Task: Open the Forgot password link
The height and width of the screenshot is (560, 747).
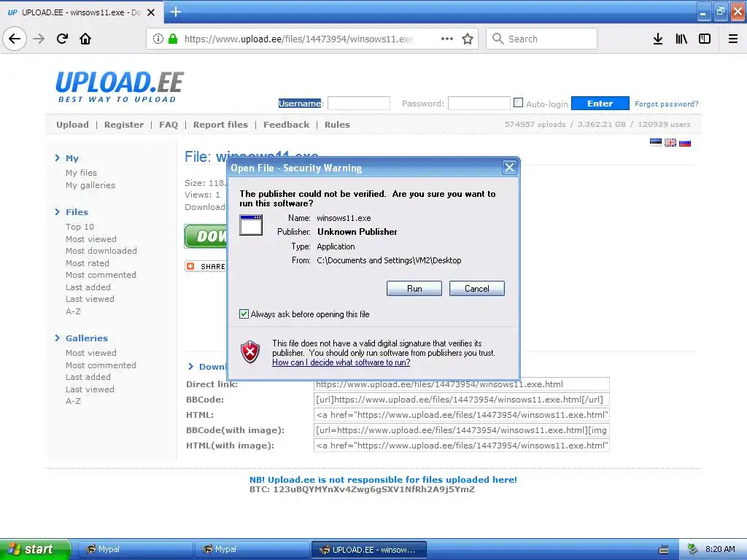Action: click(667, 104)
